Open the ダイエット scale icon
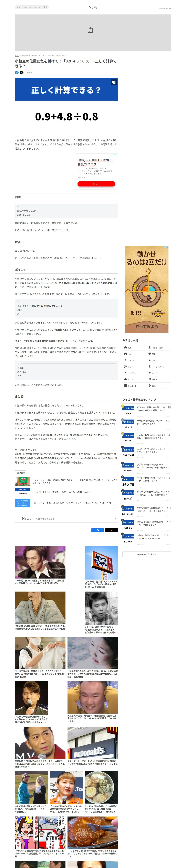The image size is (186, 868). coord(126,386)
